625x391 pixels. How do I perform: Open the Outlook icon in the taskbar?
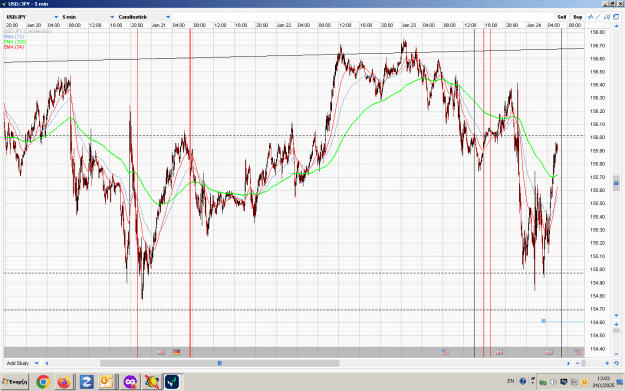(107, 382)
